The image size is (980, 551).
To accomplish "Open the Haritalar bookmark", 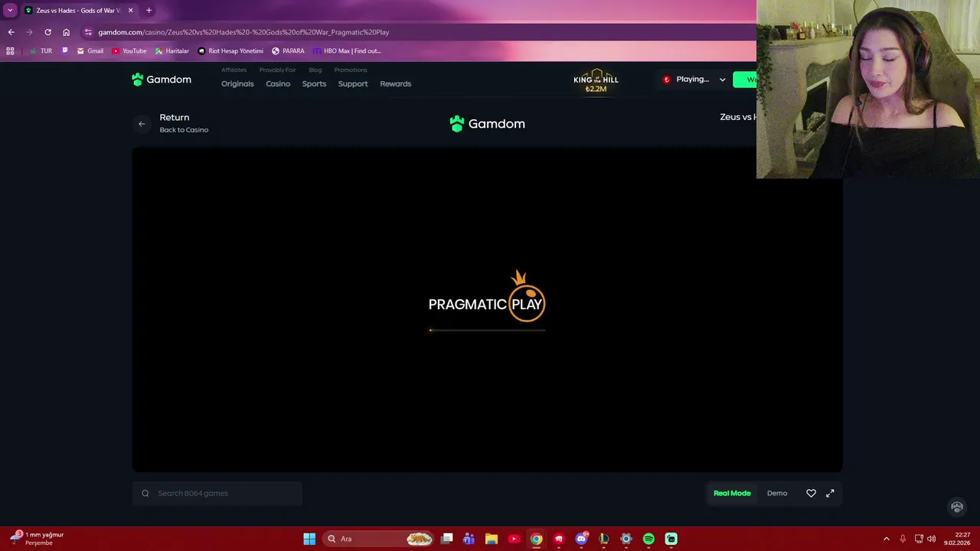I will coord(172,51).
